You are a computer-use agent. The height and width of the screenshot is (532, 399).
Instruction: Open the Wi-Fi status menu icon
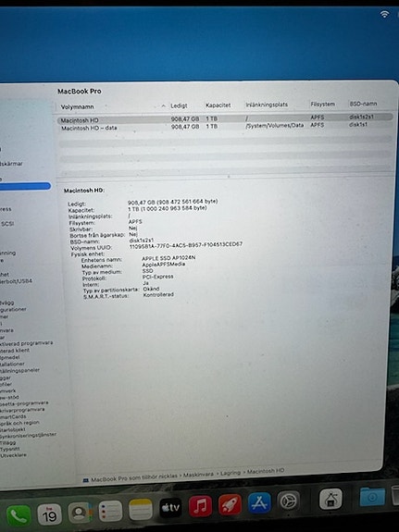click(x=385, y=14)
